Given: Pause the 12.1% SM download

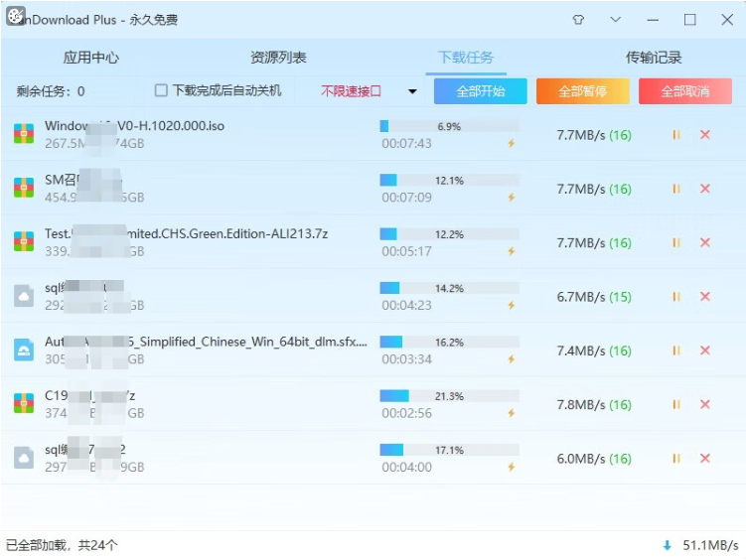Looking at the screenshot, I should click(676, 189).
